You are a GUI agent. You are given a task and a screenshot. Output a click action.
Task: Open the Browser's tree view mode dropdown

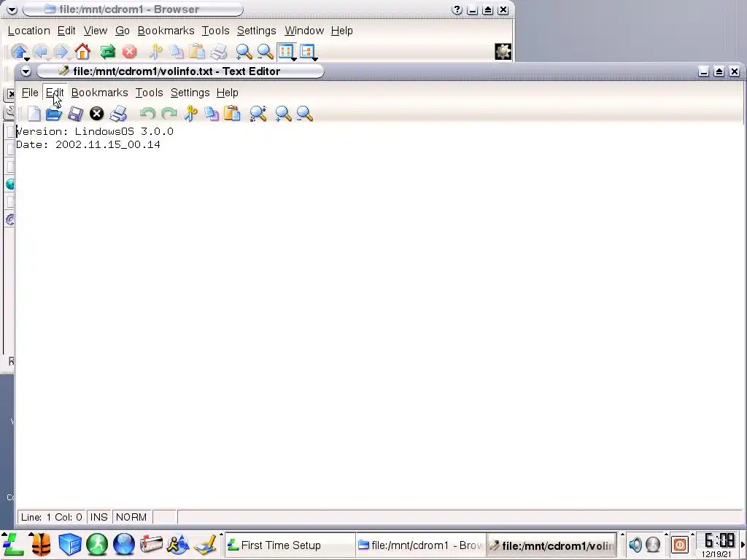pyautogui.click(x=309, y=52)
